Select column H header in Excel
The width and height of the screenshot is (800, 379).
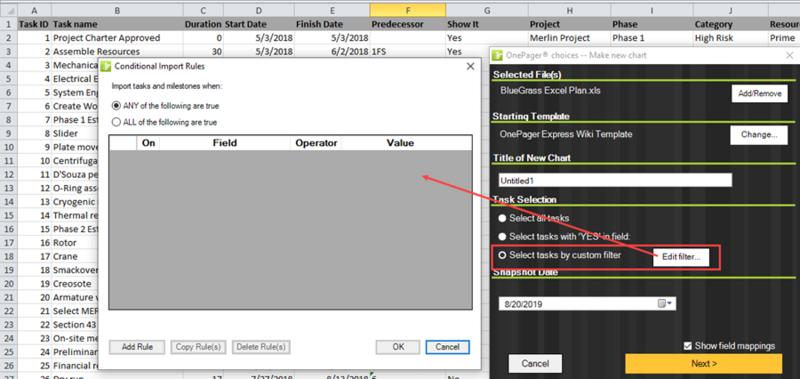coord(569,10)
